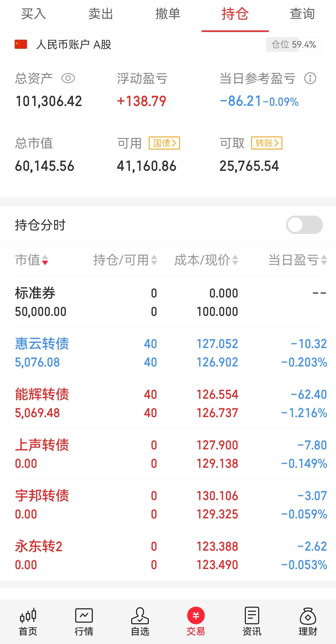Enable the 持仓分时 switch
The image size is (336, 644).
coord(304,225)
